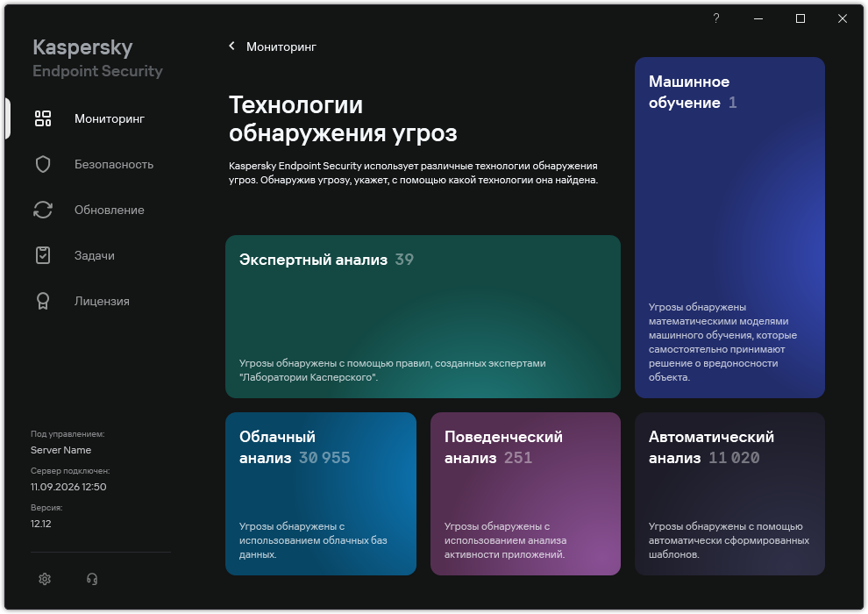This screenshot has height=614, width=868.
Task: Click the connection date 11.09.2026 12:50
Action: [68, 487]
